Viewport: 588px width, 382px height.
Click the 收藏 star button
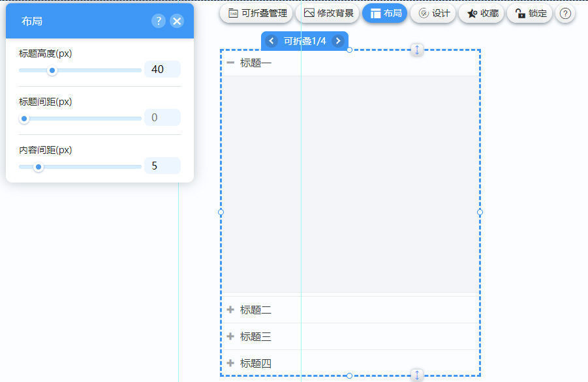pos(482,13)
